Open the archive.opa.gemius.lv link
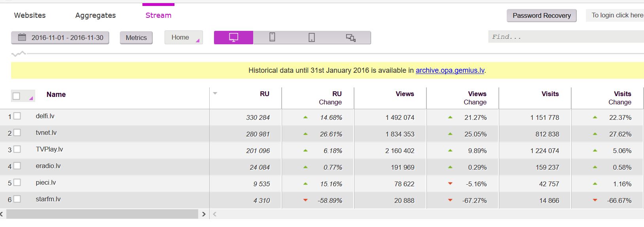Viewport: 644px width, 227px height. 450,70
